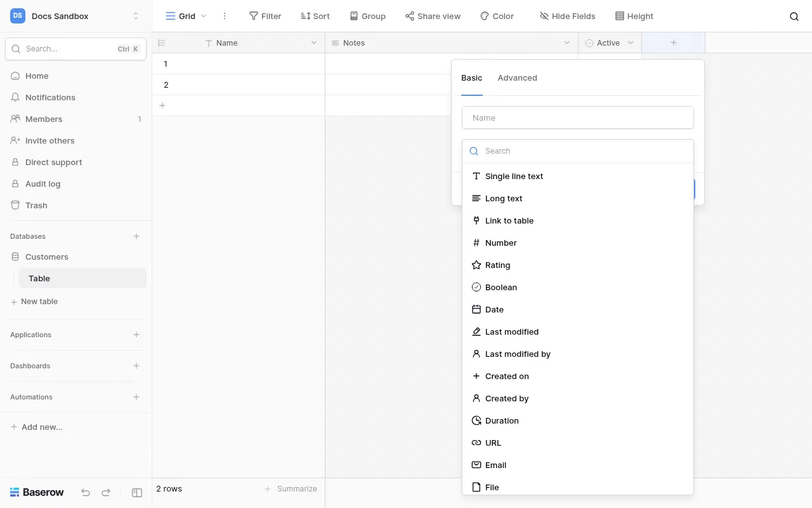Image resolution: width=812 pixels, height=508 pixels.
Task: Switch to the Advanced tab
Action: click(x=517, y=77)
